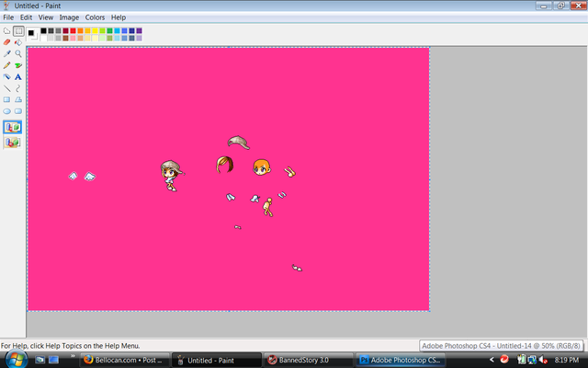The width and height of the screenshot is (588, 368).
Task: Select the Rounded Rectangle tool
Action: (18, 111)
